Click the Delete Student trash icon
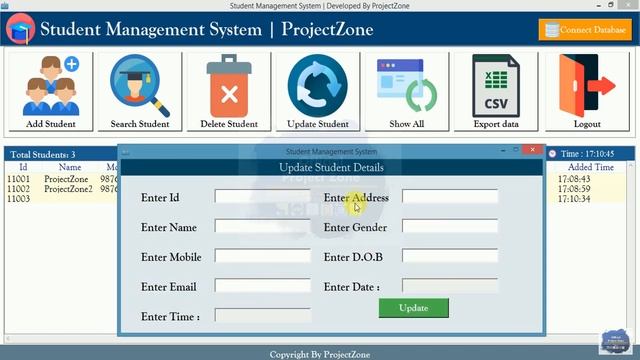 [x=229, y=86]
